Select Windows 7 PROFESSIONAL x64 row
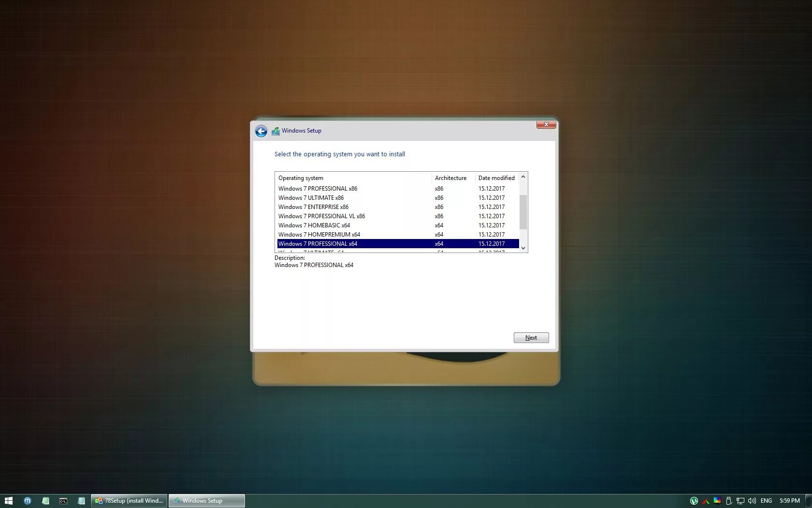This screenshot has width=812, height=508. tap(398, 244)
